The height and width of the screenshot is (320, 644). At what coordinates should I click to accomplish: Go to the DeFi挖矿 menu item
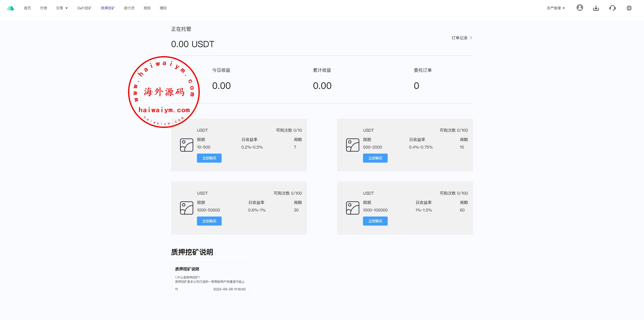click(84, 8)
